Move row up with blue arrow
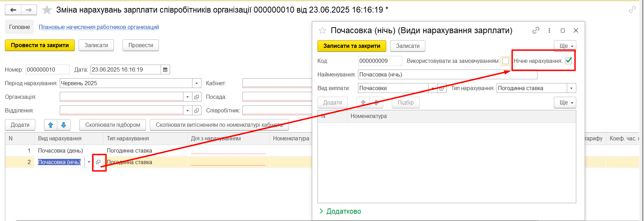The height and width of the screenshot is (221, 644). pyautogui.click(x=51, y=125)
